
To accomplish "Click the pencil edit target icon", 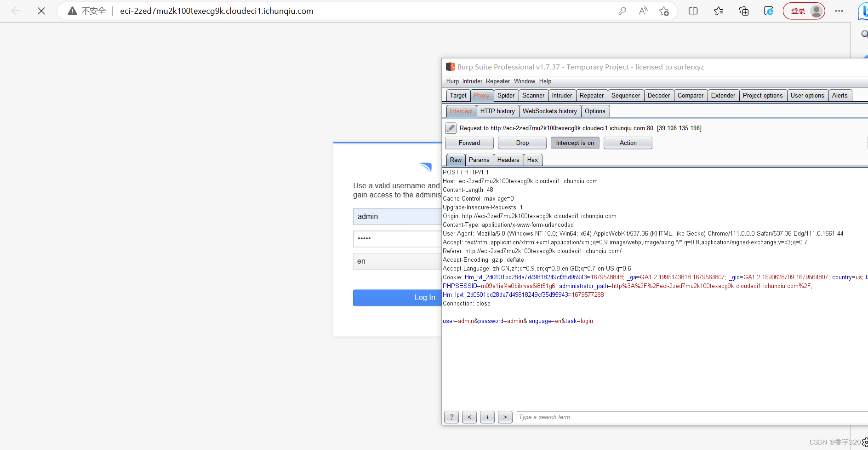I will (x=451, y=128).
